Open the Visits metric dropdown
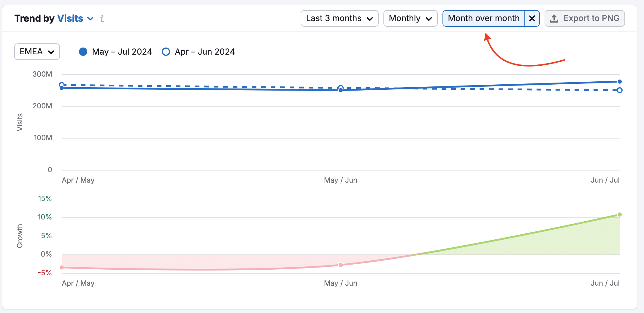Image resolution: width=644 pixels, height=313 pixels. point(75,18)
